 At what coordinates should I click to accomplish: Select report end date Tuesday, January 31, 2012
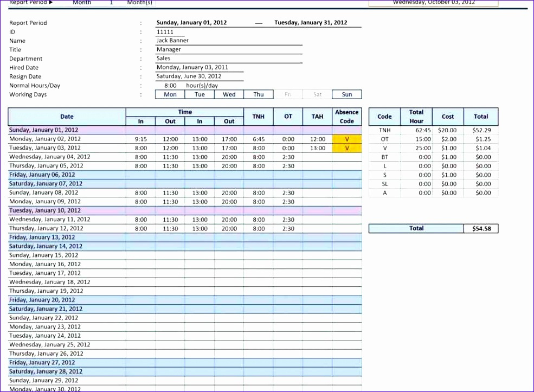pos(311,22)
